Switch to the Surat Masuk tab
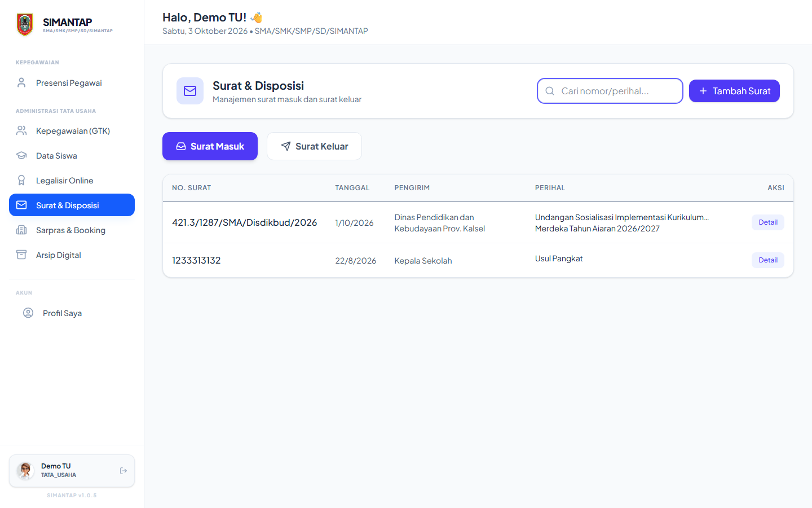Screen dimensions: 812x508 pyautogui.click(x=210, y=146)
